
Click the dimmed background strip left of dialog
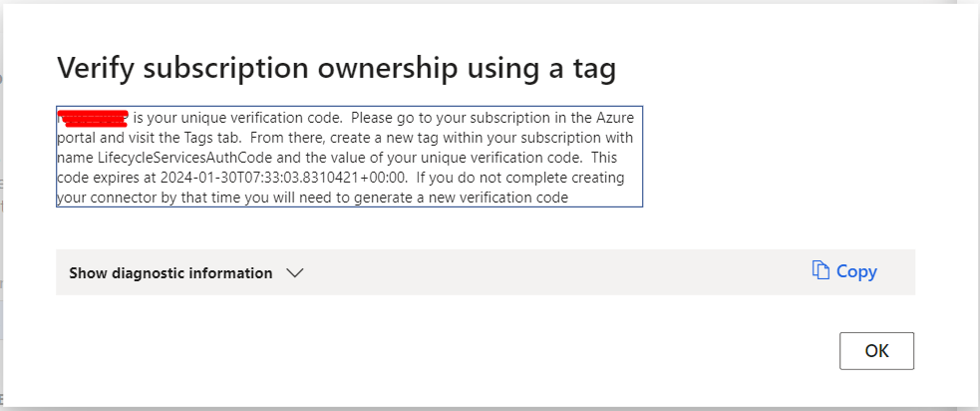click(x=1, y=206)
